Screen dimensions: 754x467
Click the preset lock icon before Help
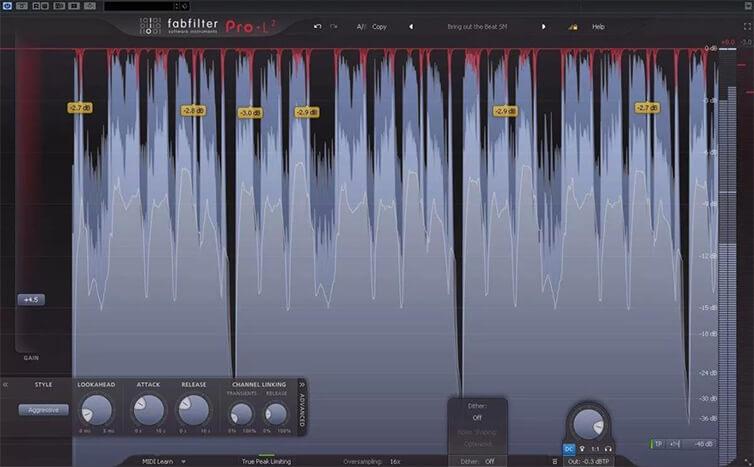coord(573,27)
